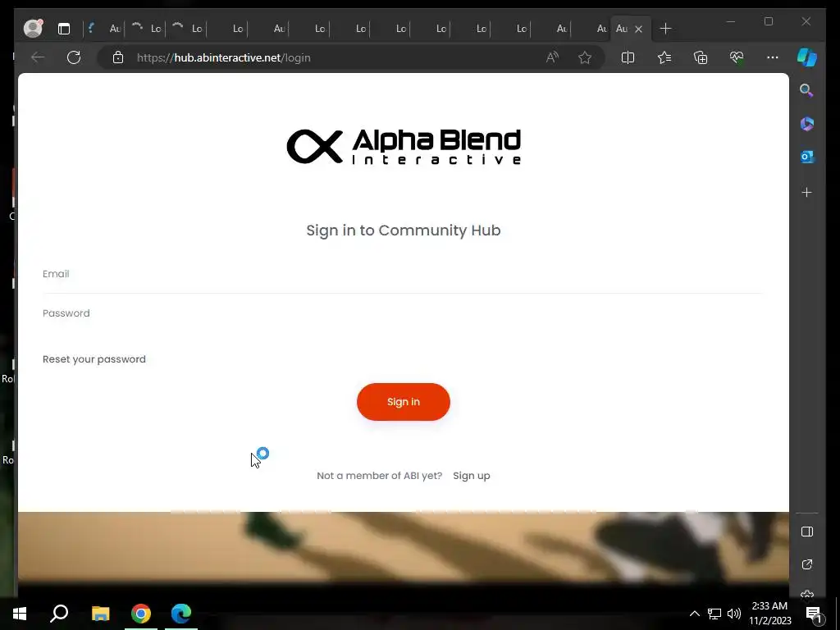This screenshot has width=840, height=630.
Task: View site information via the lock icon
Action: coord(118,57)
